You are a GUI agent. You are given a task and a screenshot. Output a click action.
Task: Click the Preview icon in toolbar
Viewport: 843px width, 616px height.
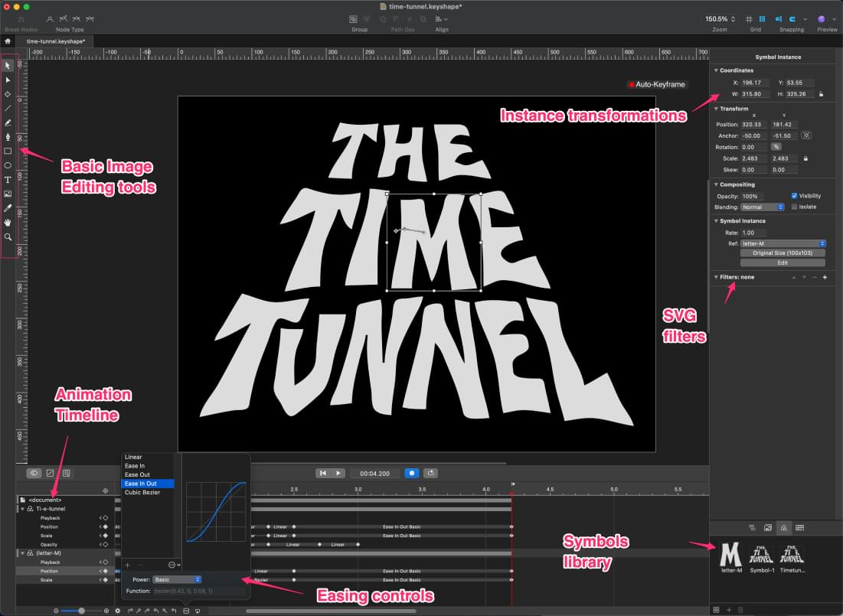[x=822, y=19]
